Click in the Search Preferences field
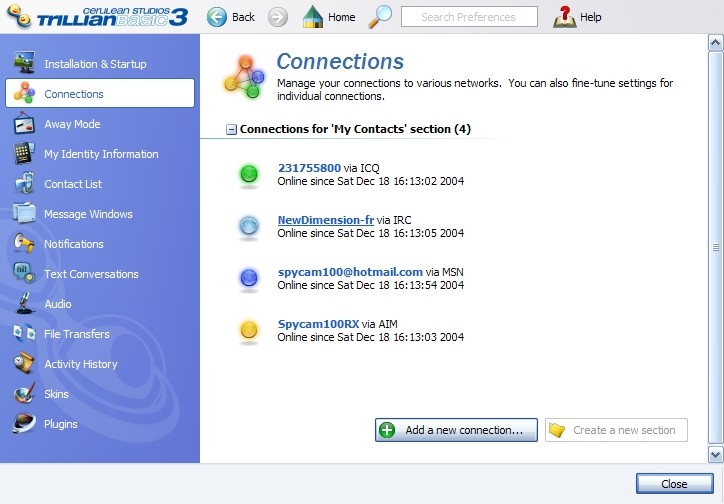Screen dimensions: 724x504 pos(468,17)
